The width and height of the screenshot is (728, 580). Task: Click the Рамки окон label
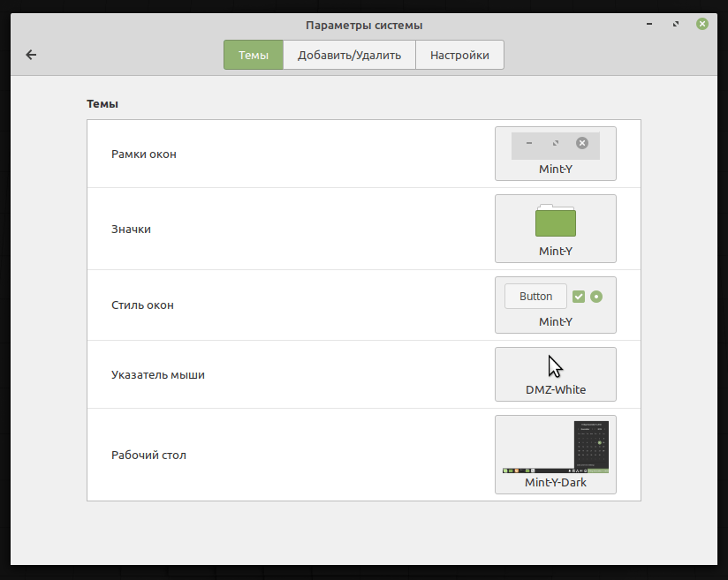click(144, 154)
